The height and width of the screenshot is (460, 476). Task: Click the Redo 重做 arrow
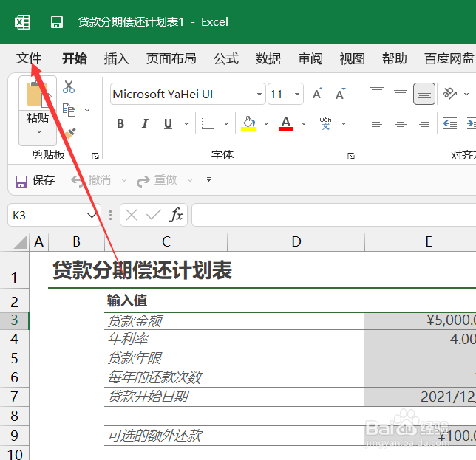click(x=143, y=181)
